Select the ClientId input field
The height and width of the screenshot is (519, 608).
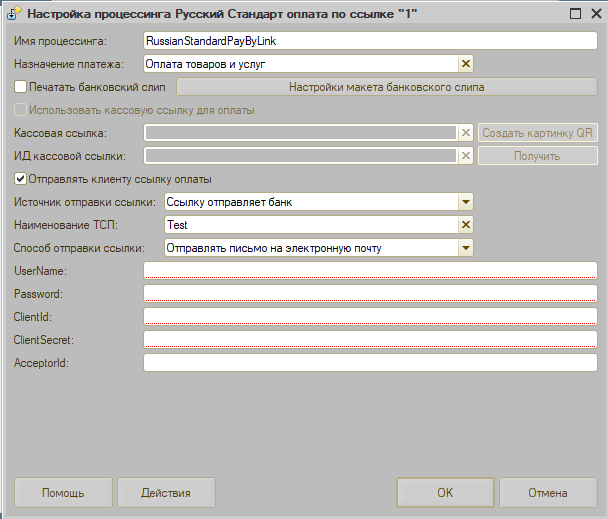tap(370, 316)
